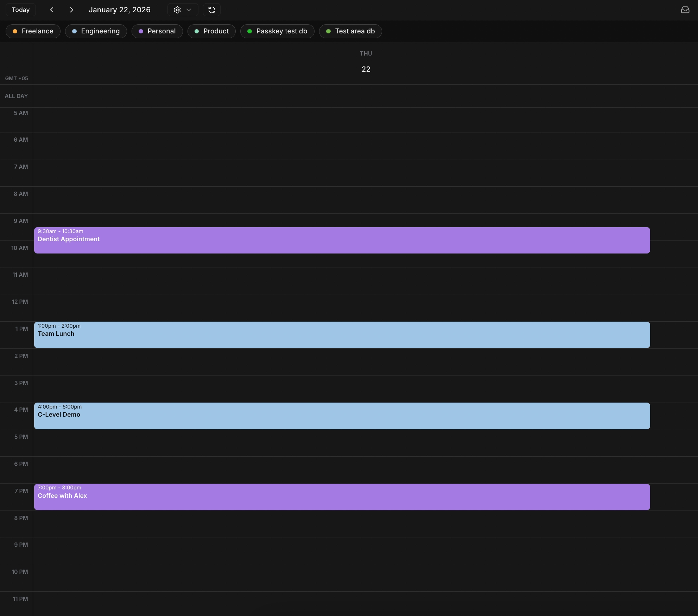Open the Coffee with Alex event
This screenshot has width=698, height=616.
coord(342,497)
